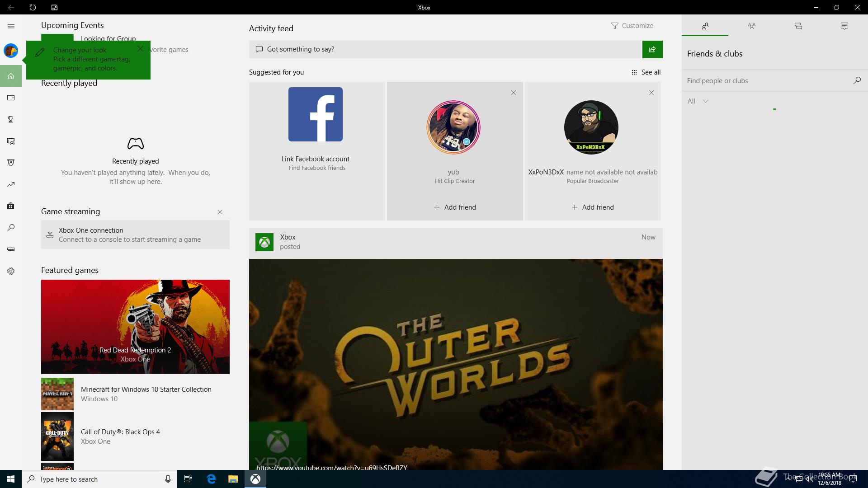This screenshot has height=488, width=868.
Task: Click the controller icon under Recently played
Action: (x=136, y=144)
